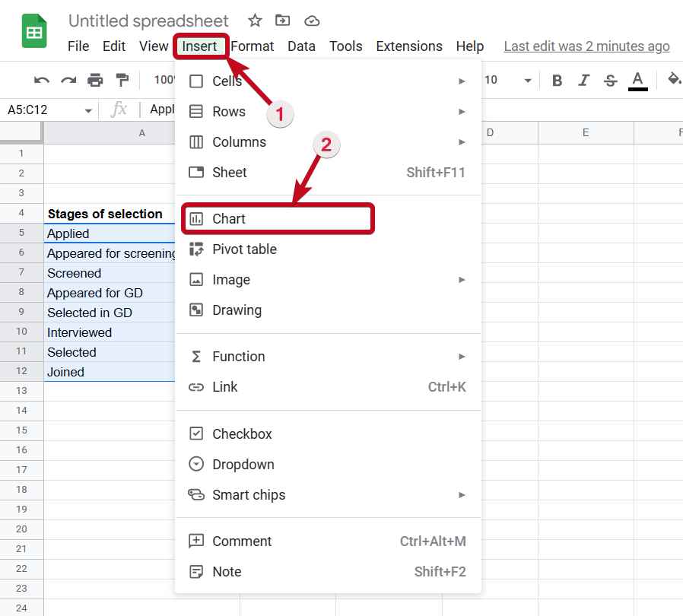Print the spreadsheet
This screenshot has width=683, height=616.
pyautogui.click(x=95, y=80)
